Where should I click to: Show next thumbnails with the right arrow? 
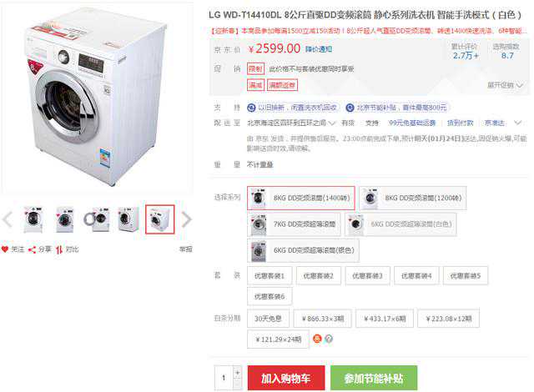click(186, 219)
